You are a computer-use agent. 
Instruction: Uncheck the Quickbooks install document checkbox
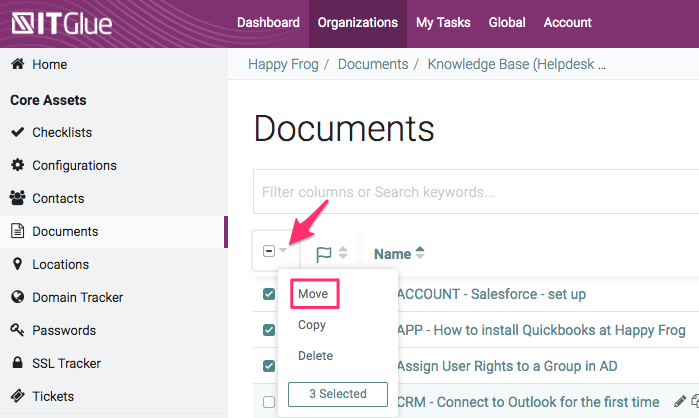coord(268,330)
